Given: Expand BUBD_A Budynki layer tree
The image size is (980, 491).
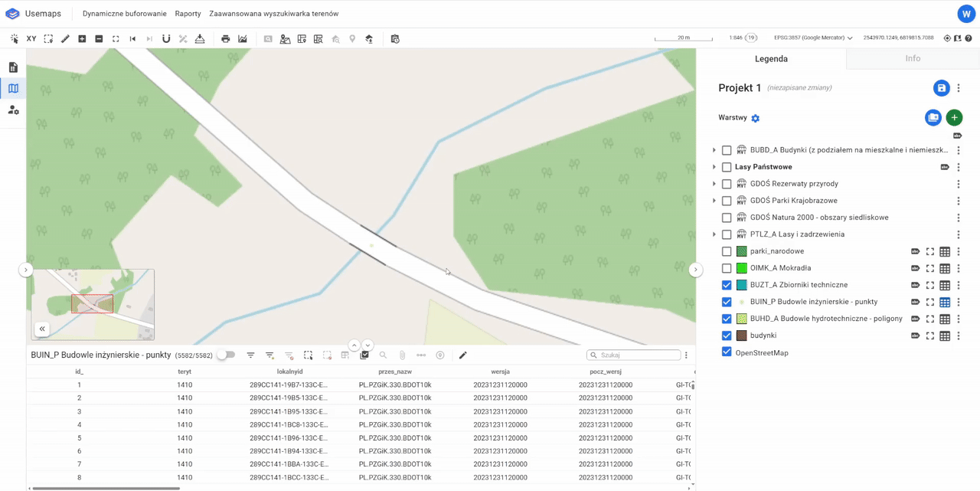Looking at the screenshot, I should click(x=714, y=150).
